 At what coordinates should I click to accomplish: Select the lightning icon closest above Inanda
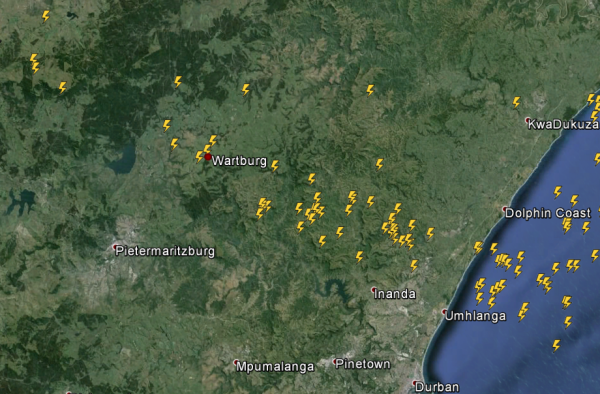[x=414, y=265]
